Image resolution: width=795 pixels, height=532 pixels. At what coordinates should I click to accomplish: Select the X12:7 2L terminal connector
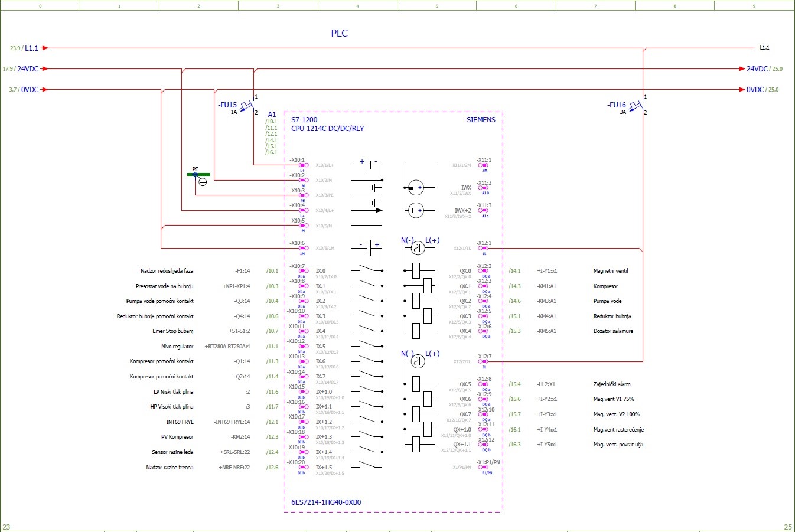(x=483, y=361)
